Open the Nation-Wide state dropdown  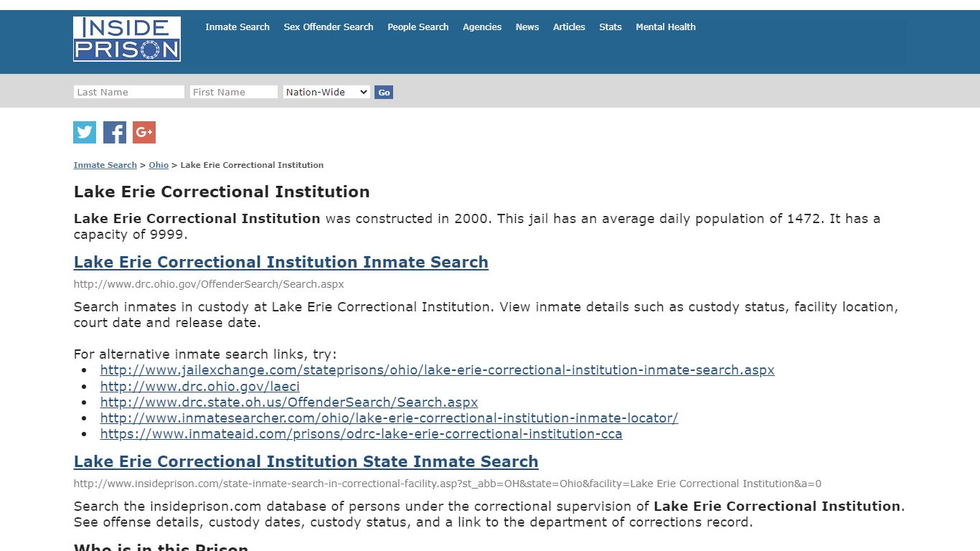click(326, 92)
